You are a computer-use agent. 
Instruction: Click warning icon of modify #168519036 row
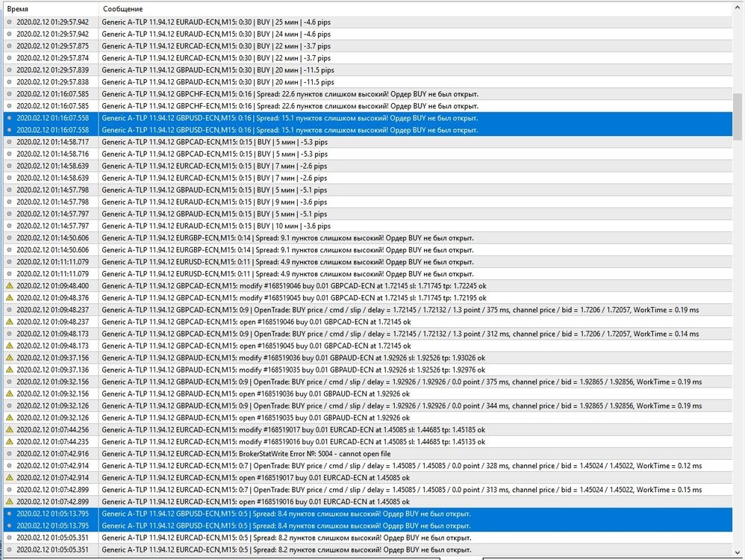click(9, 358)
